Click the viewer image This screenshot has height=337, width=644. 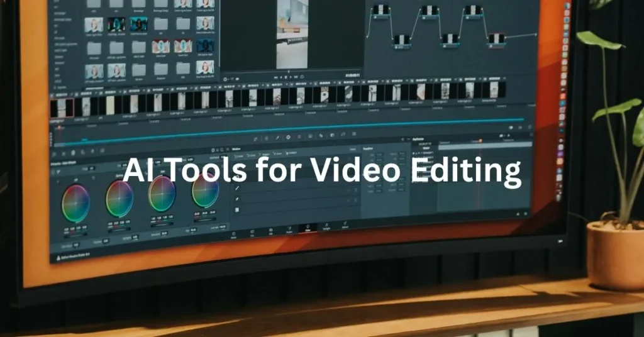[x=292, y=34]
